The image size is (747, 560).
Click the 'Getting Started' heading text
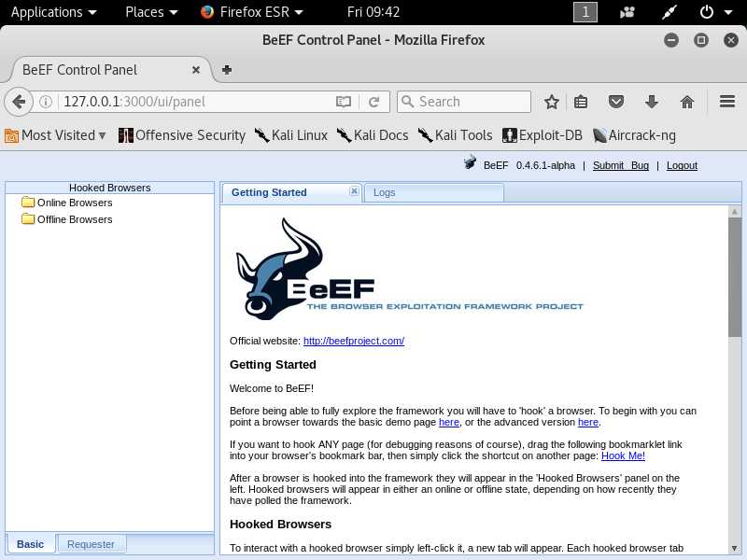click(x=273, y=365)
